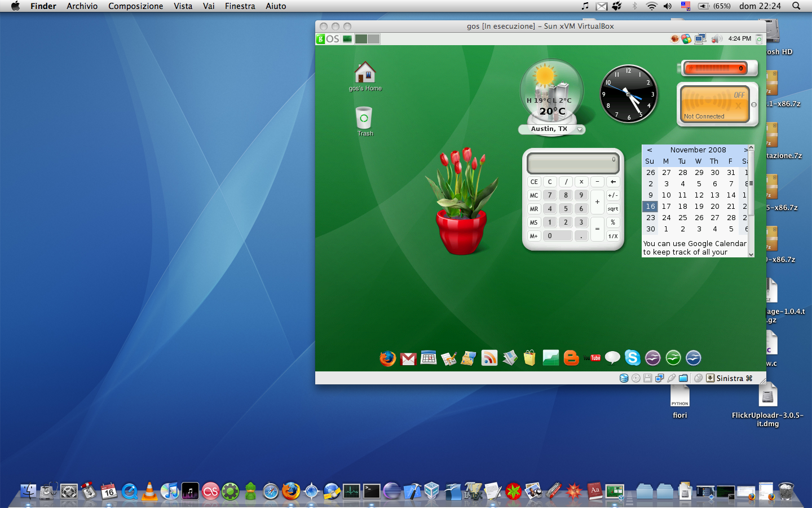Open the Finestra menu
Viewport: 812px width, 508px height.
point(240,6)
